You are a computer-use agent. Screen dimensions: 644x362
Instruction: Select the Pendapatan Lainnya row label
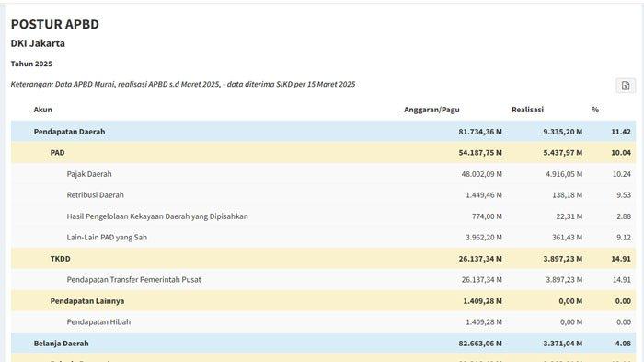point(87,301)
